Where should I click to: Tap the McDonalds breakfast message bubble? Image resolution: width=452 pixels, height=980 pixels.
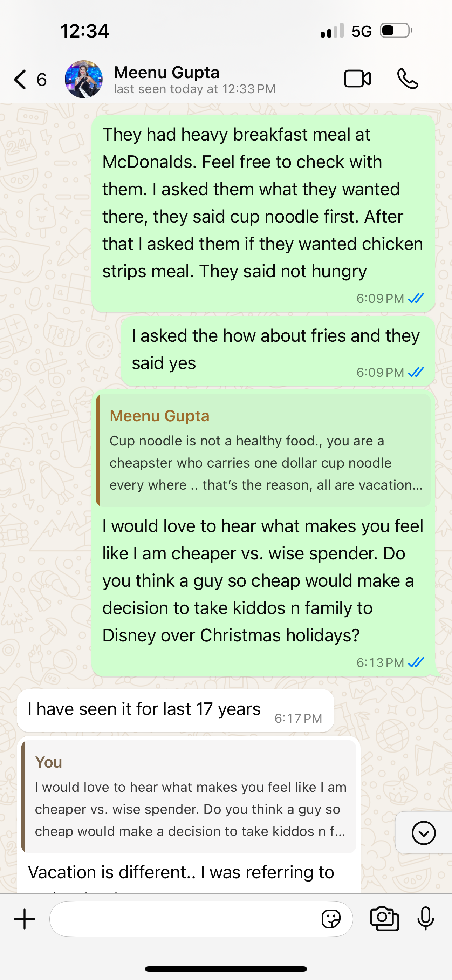[x=262, y=203]
